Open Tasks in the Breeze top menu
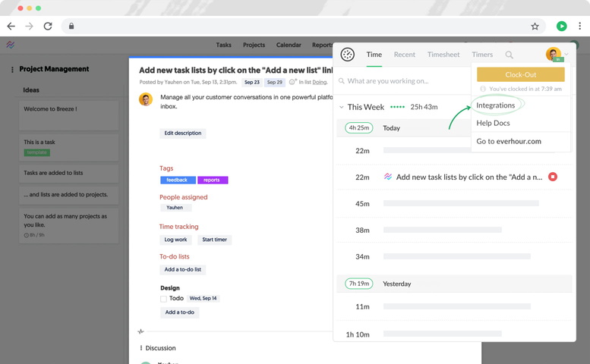The height and width of the screenshot is (364, 590). [x=223, y=45]
